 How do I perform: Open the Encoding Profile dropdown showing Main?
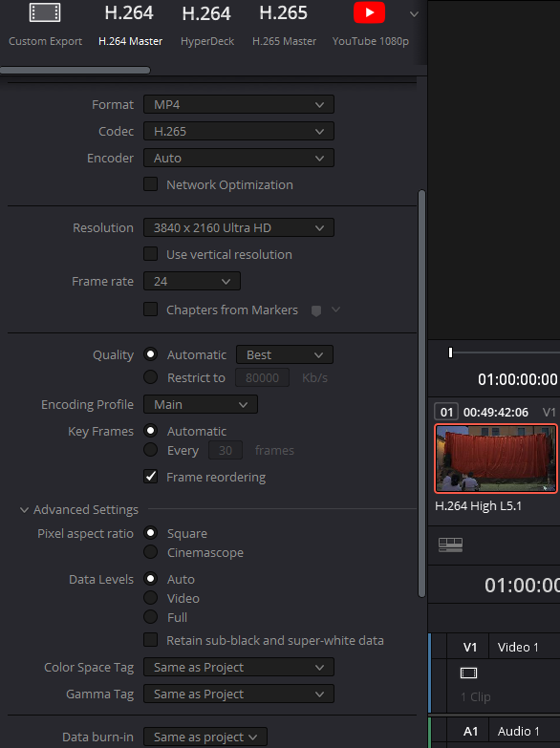pos(201,404)
